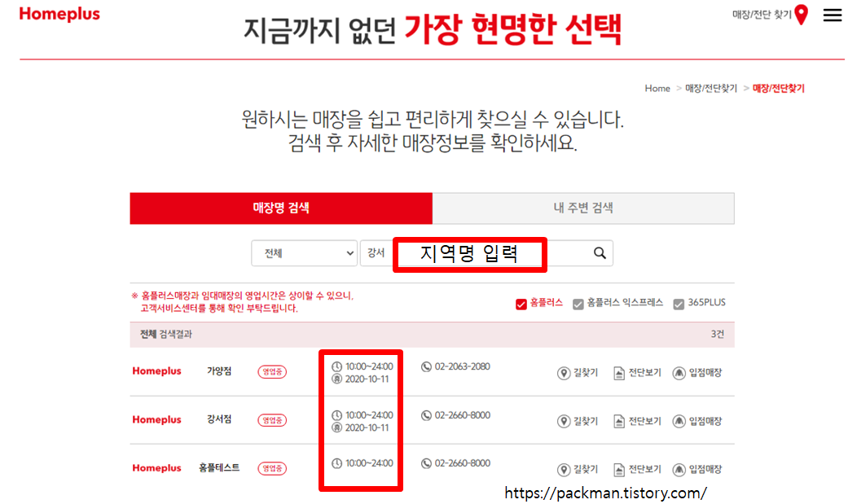Click the clock icon in the 가양점 row

[337, 366]
